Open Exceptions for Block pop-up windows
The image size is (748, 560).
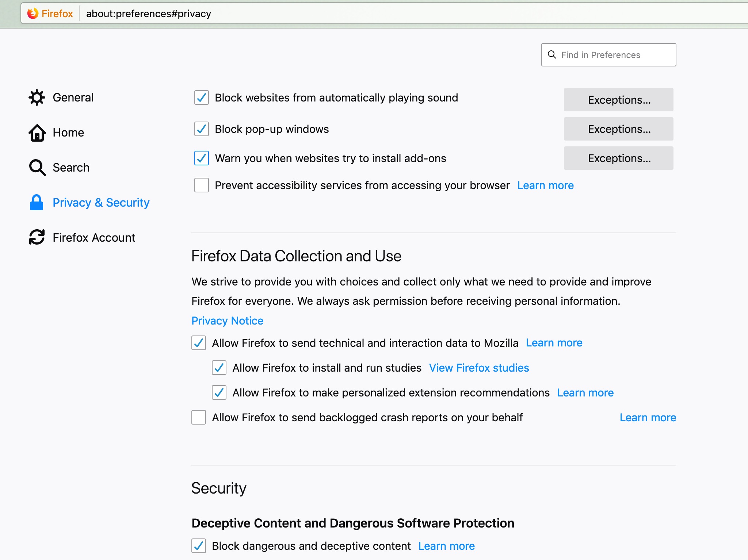(619, 129)
